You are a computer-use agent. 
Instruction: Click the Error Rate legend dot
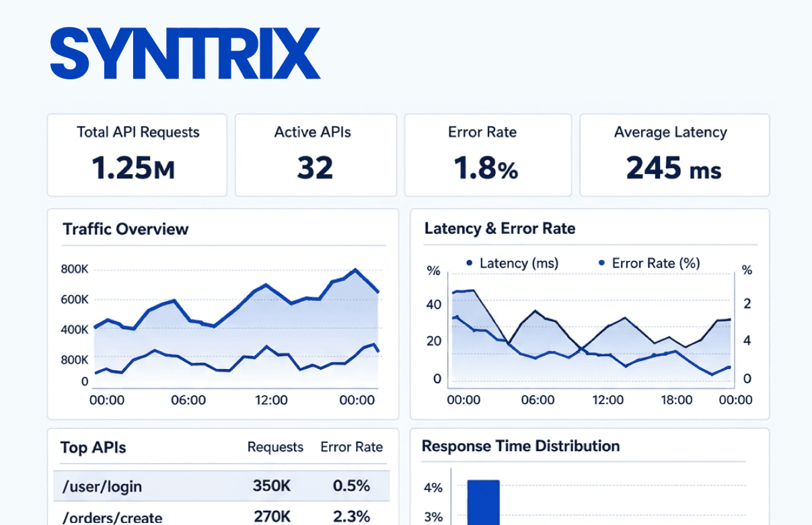[600, 263]
